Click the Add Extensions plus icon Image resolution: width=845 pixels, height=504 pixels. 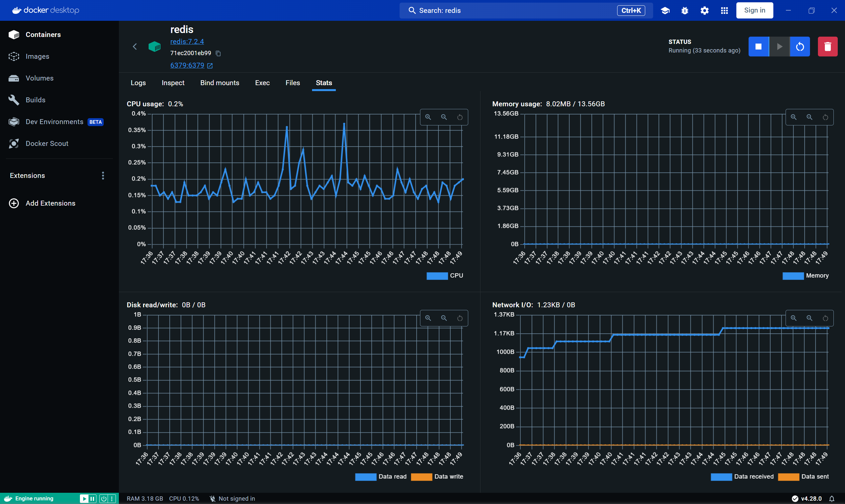(14, 203)
